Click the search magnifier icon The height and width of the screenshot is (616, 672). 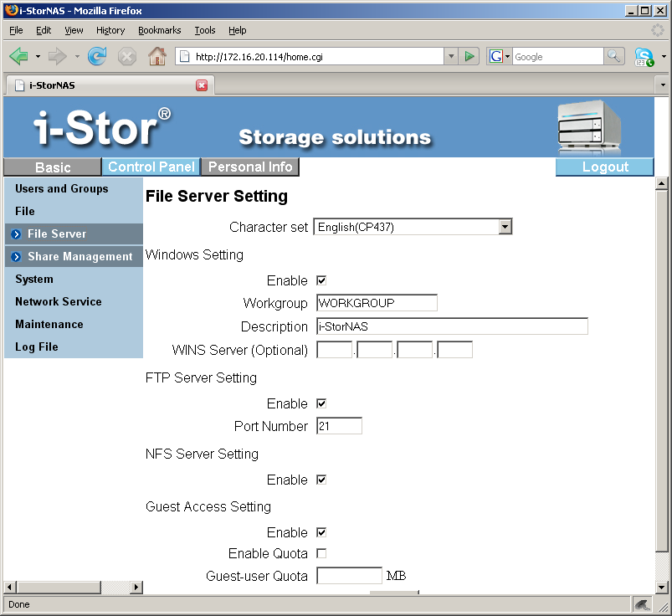613,56
